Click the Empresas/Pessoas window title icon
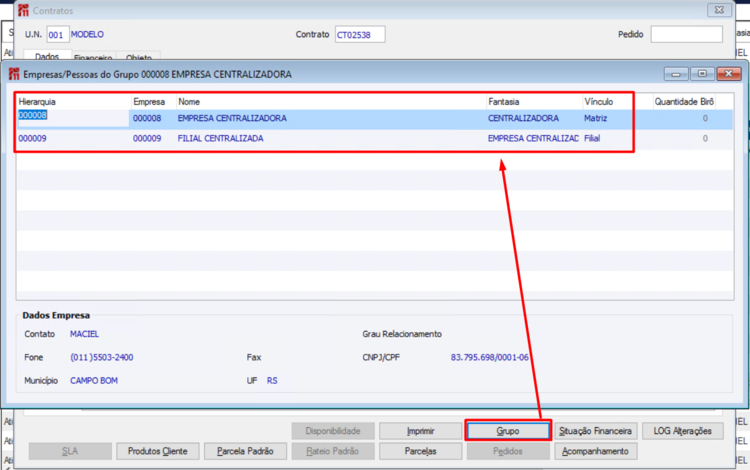Viewport: 750px width, 470px height. [14, 74]
